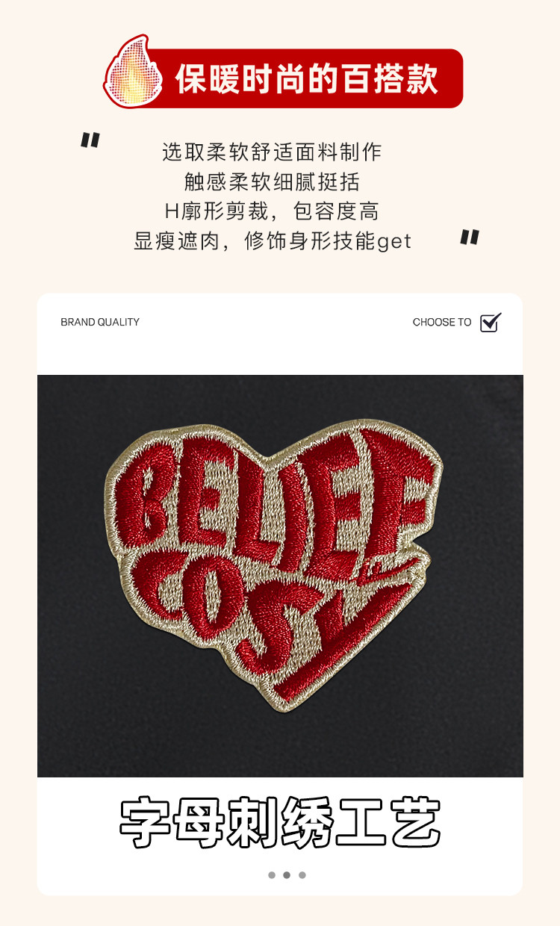Viewport: 560px width, 926px height.
Task: Click the 字母刺绣工艺 heading text
Action: (x=280, y=823)
